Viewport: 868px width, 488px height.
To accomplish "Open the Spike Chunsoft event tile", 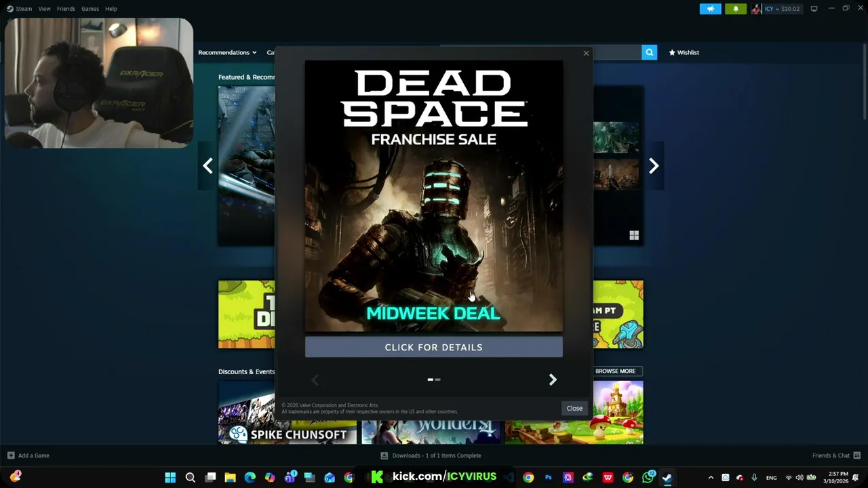I will (x=287, y=412).
